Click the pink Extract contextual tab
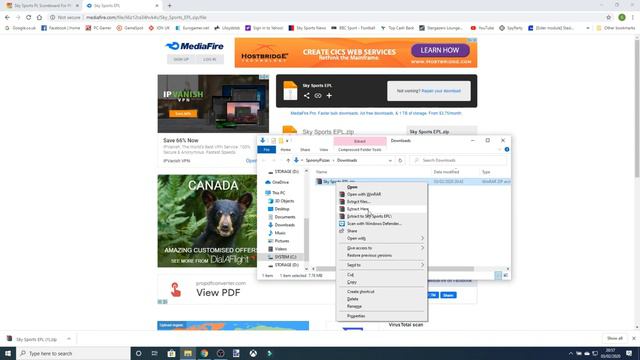 [360, 141]
